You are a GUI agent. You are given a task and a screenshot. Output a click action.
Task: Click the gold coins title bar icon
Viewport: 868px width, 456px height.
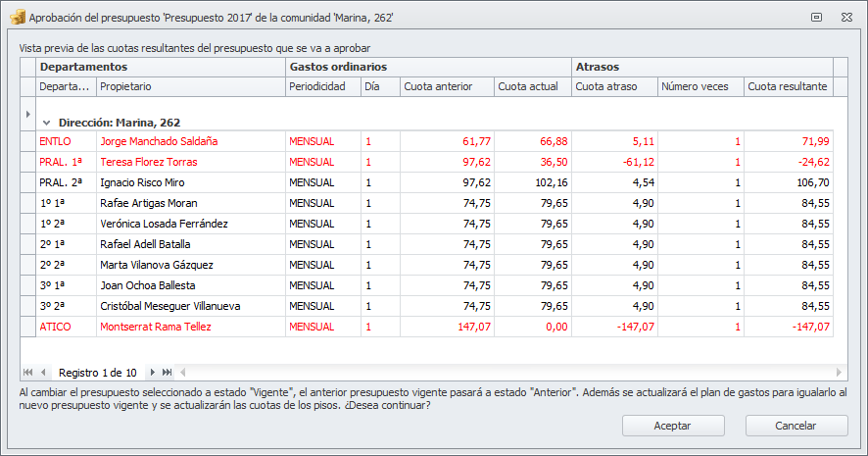point(18,18)
